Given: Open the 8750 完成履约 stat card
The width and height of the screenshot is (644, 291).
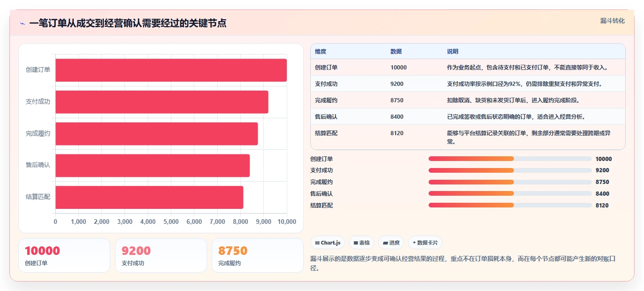Looking at the screenshot, I should [258, 255].
